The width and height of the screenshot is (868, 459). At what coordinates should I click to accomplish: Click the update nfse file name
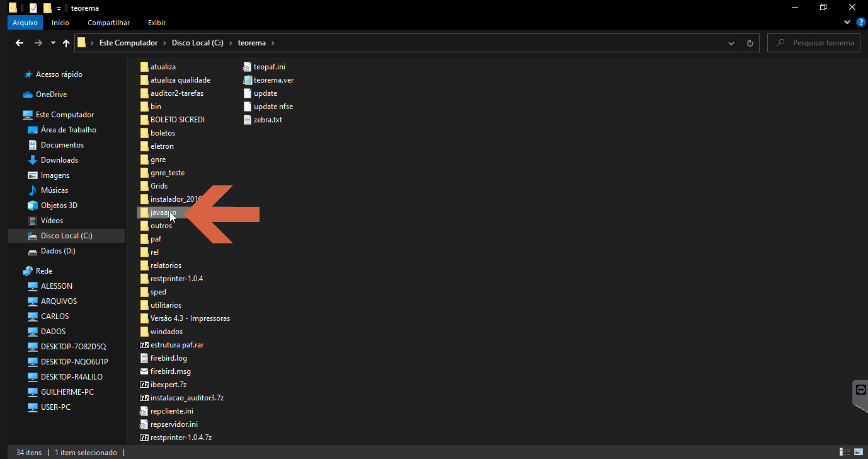click(x=273, y=107)
